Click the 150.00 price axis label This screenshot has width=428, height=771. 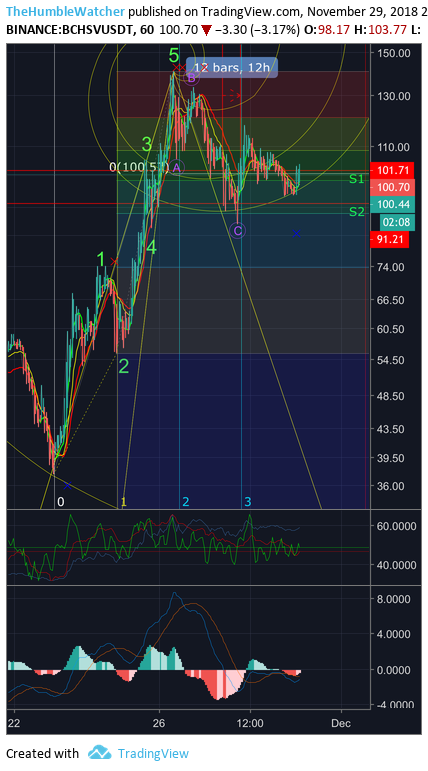click(x=393, y=53)
